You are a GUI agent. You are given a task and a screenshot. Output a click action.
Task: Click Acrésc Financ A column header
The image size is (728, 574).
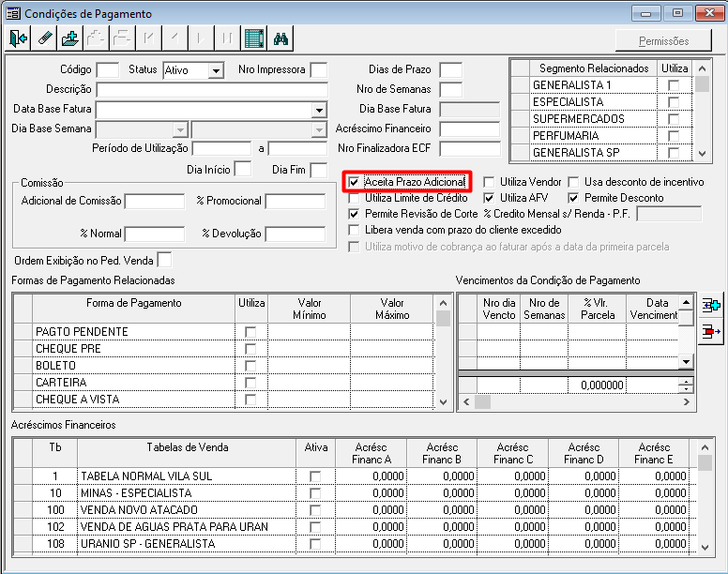coord(371,453)
